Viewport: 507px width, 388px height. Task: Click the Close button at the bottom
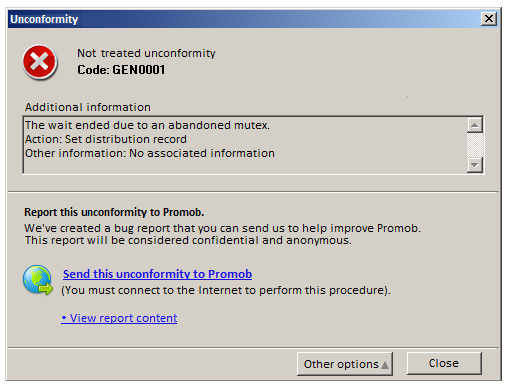coord(444,363)
